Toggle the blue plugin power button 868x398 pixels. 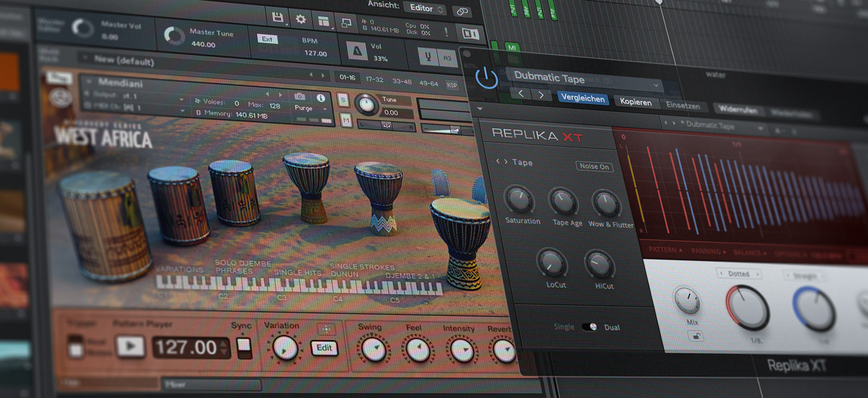pyautogui.click(x=486, y=78)
